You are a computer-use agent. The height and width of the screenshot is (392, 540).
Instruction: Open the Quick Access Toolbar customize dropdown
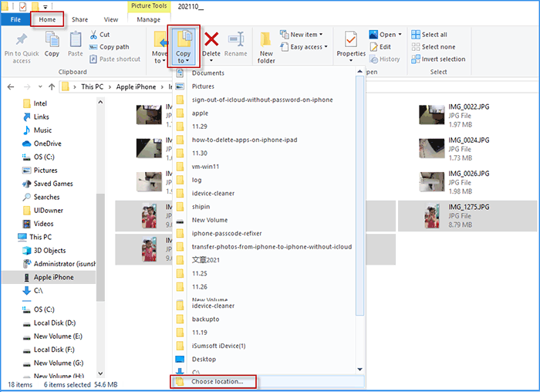click(x=45, y=6)
